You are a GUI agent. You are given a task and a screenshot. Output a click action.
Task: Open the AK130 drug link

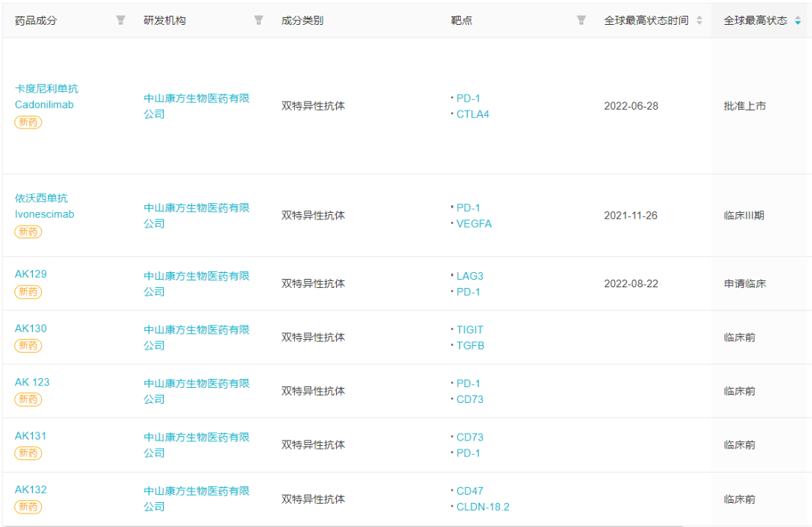point(31,329)
